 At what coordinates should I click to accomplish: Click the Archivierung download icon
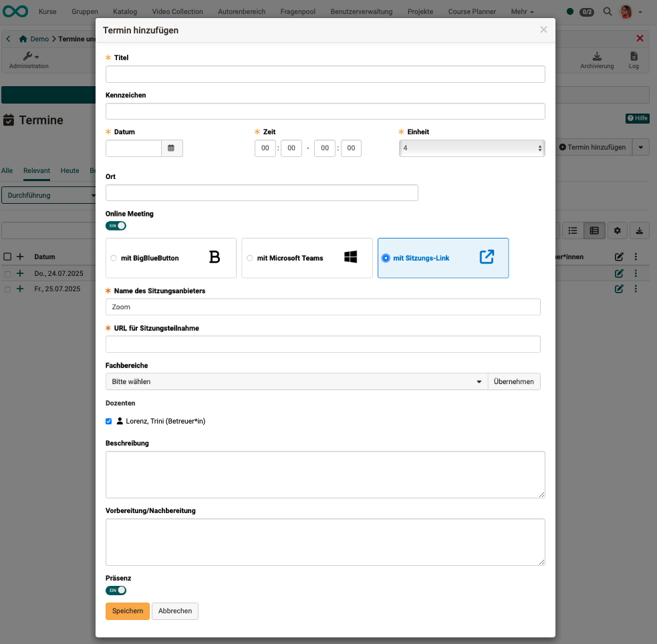597,57
